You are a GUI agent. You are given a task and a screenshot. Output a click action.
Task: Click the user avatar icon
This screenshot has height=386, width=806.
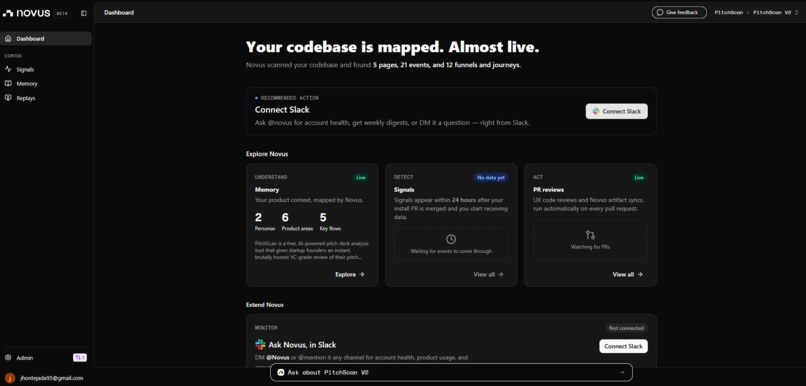(x=10, y=378)
